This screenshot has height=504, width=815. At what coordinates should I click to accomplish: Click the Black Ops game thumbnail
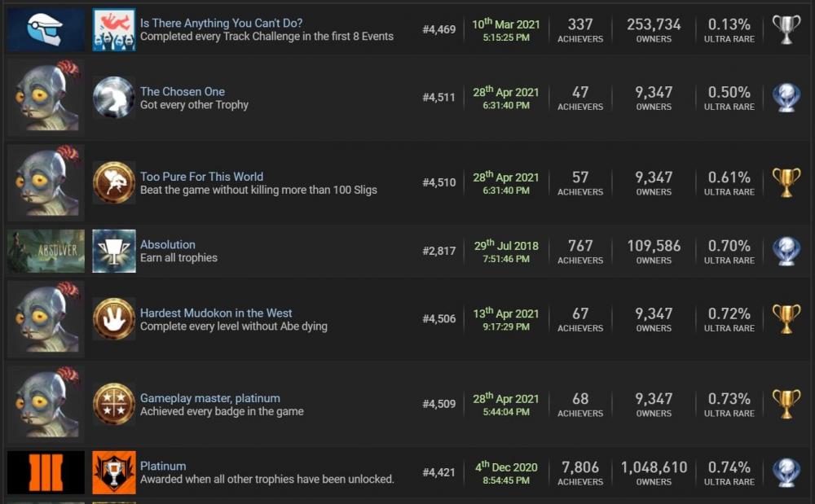coord(45,472)
